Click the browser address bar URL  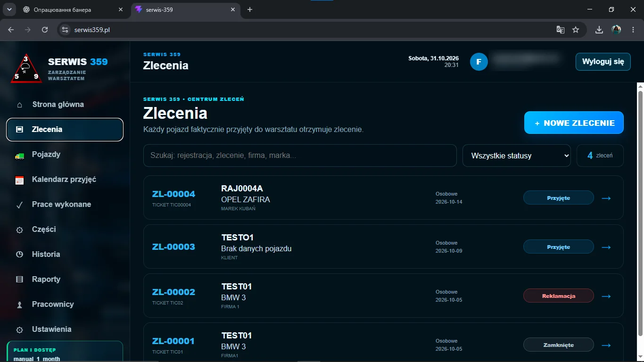point(92,30)
